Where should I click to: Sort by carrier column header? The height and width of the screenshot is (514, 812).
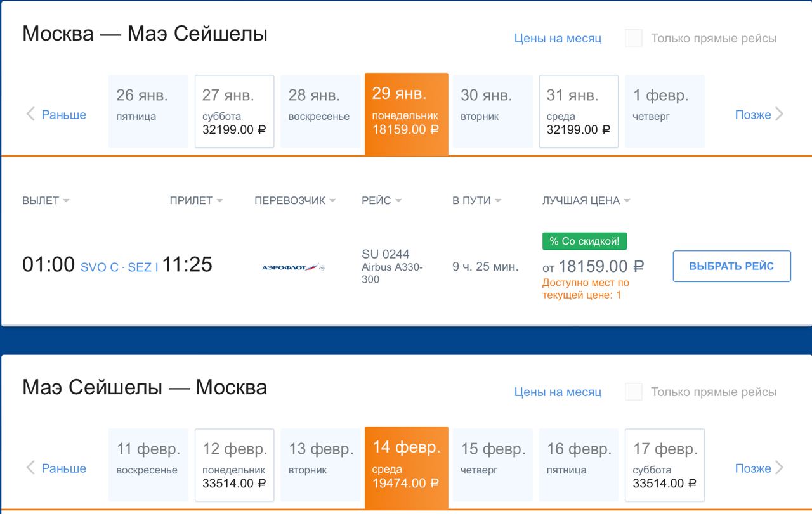click(x=295, y=200)
